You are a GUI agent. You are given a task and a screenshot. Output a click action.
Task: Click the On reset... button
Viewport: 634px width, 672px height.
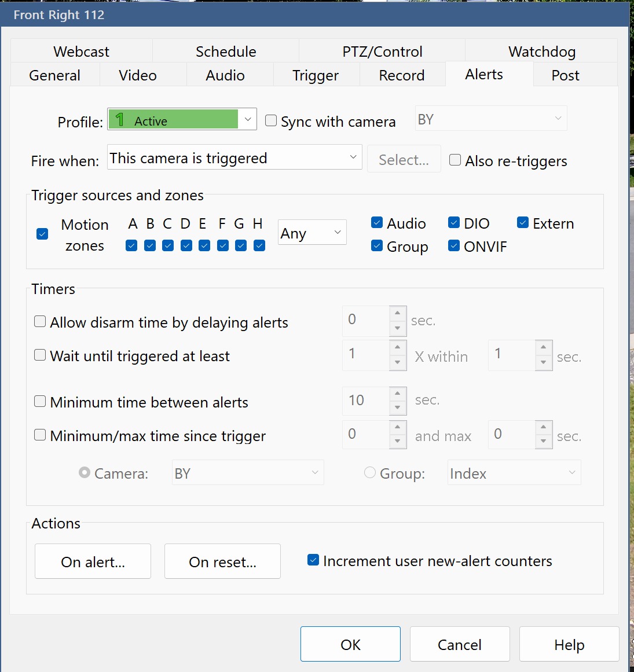coord(222,561)
